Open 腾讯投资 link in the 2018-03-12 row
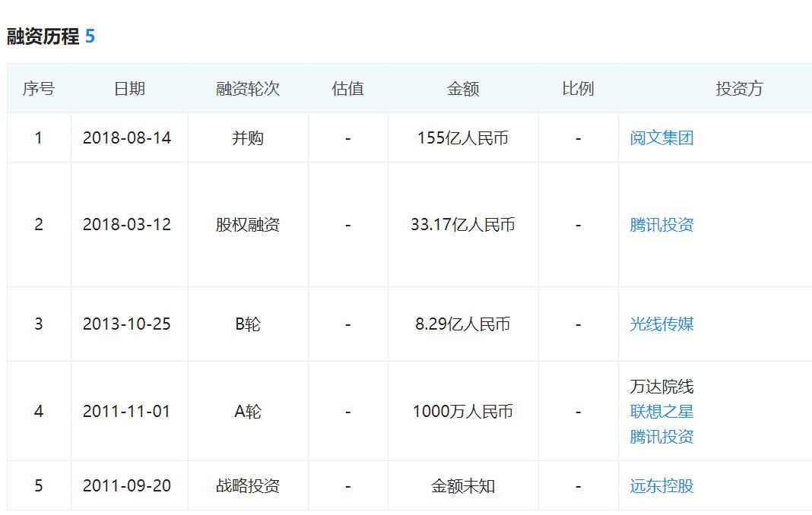The width and height of the screenshot is (812, 515). (661, 225)
